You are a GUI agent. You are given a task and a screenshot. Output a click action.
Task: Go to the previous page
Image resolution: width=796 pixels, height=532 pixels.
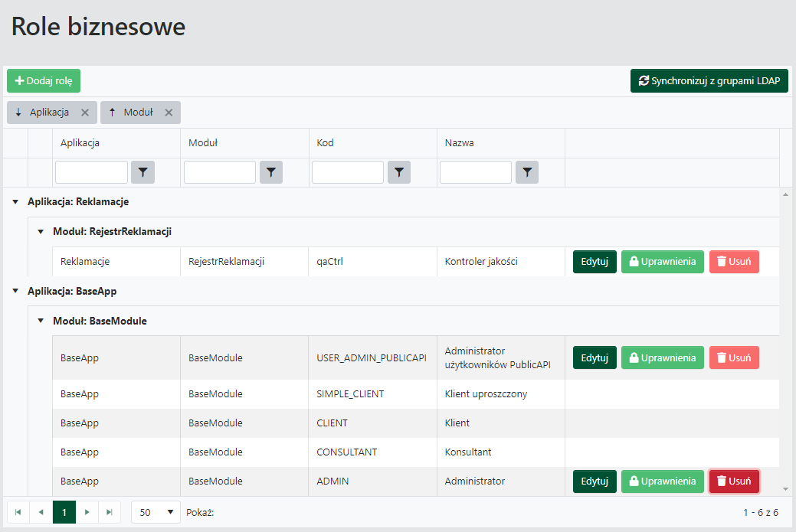41,512
